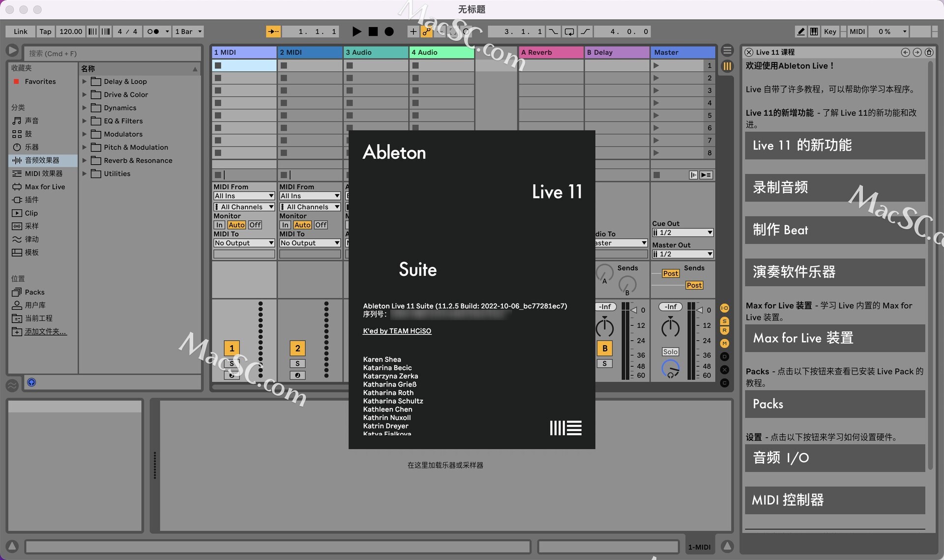
Task: Close the Live 11 lessons panel
Action: [749, 52]
